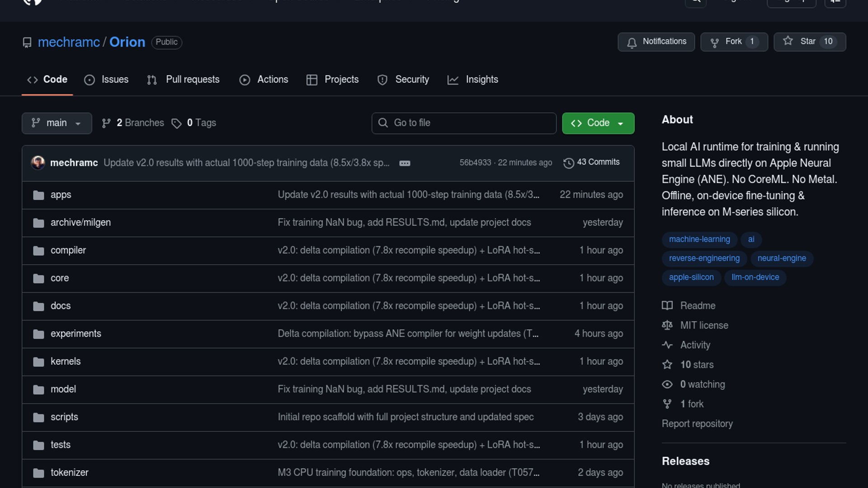The width and height of the screenshot is (868, 488).
Task: Click the Tags tag icon
Action: coord(176,123)
